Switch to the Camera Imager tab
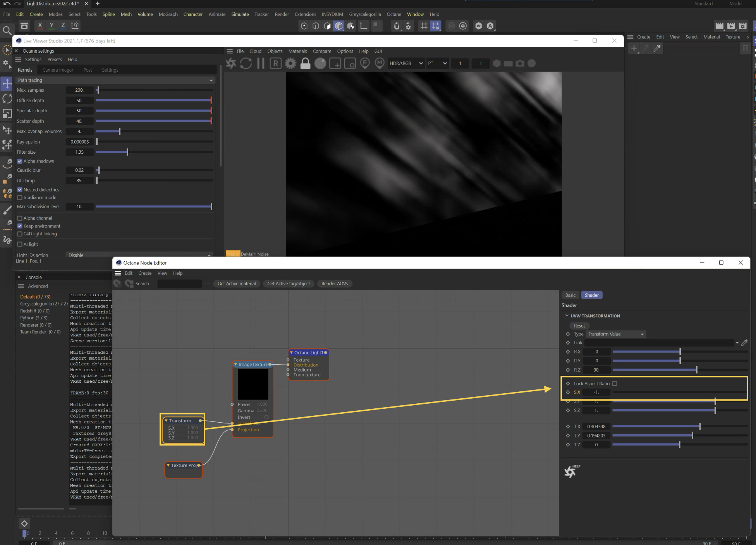This screenshot has height=545, width=756. (x=58, y=70)
